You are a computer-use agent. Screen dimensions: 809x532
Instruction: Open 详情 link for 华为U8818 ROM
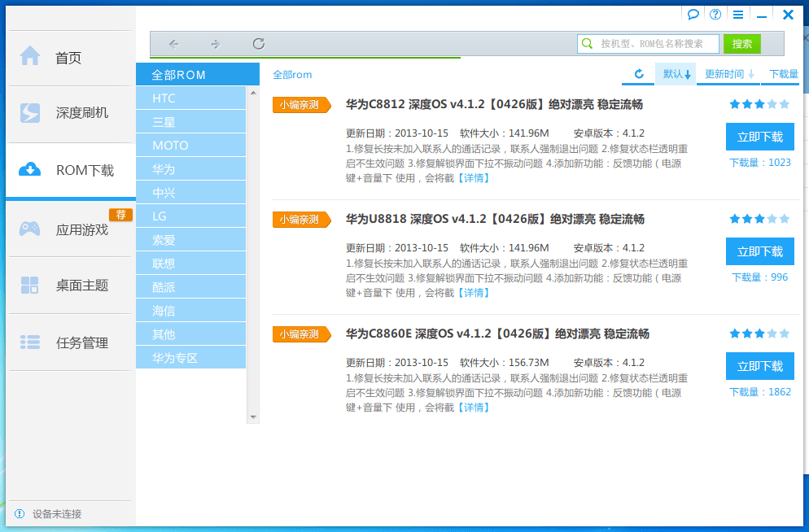coord(474,292)
